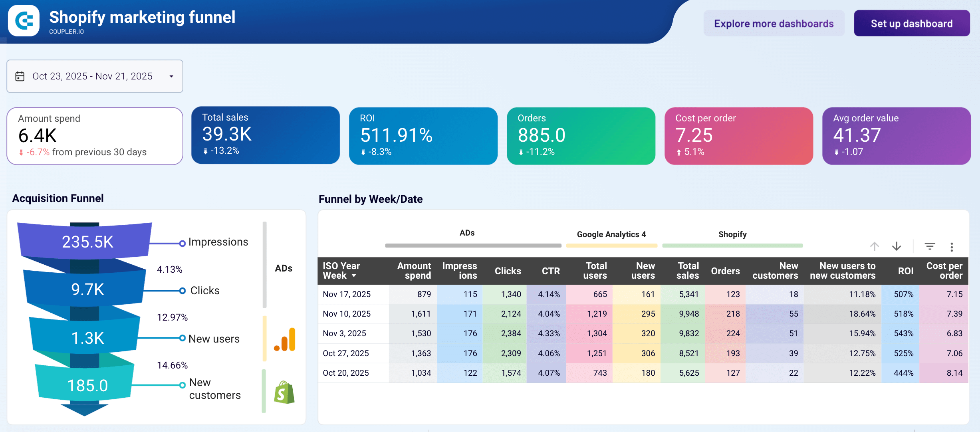Click the calendar icon in the date picker
980x432 pixels.
click(x=20, y=76)
